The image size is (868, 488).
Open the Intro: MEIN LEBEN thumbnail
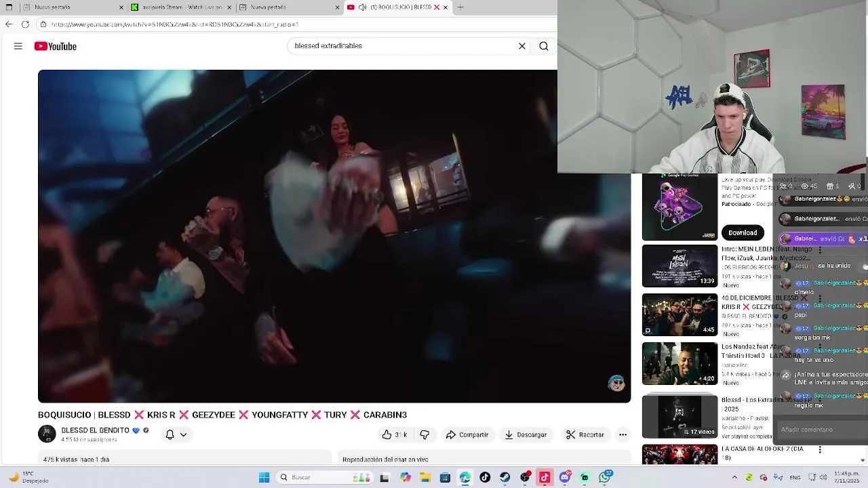pyautogui.click(x=679, y=266)
